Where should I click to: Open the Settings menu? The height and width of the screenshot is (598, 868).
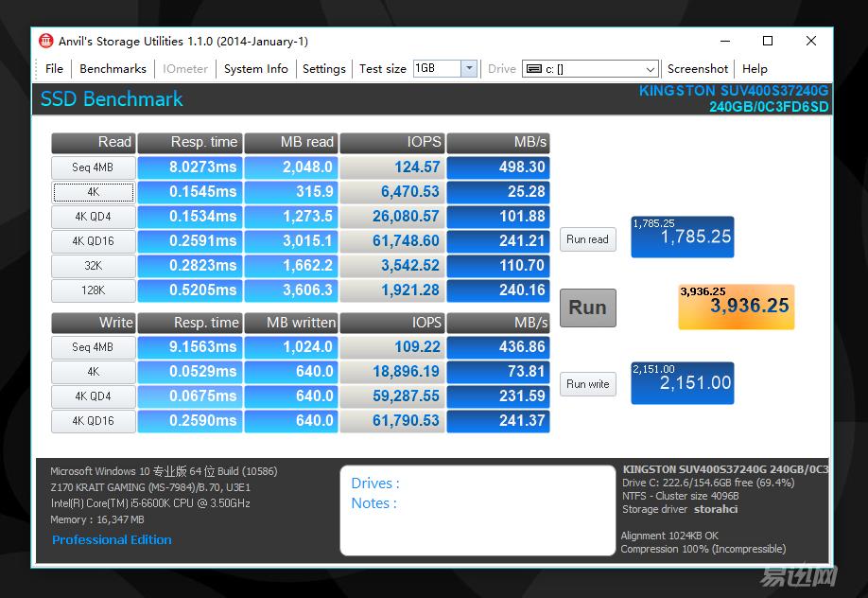[323, 69]
